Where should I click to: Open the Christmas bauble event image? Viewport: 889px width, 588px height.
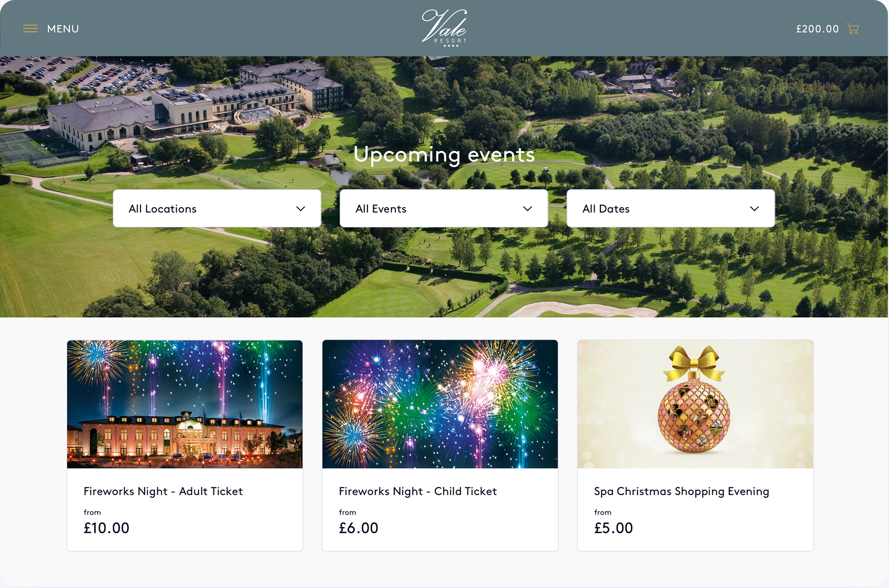click(695, 404)
